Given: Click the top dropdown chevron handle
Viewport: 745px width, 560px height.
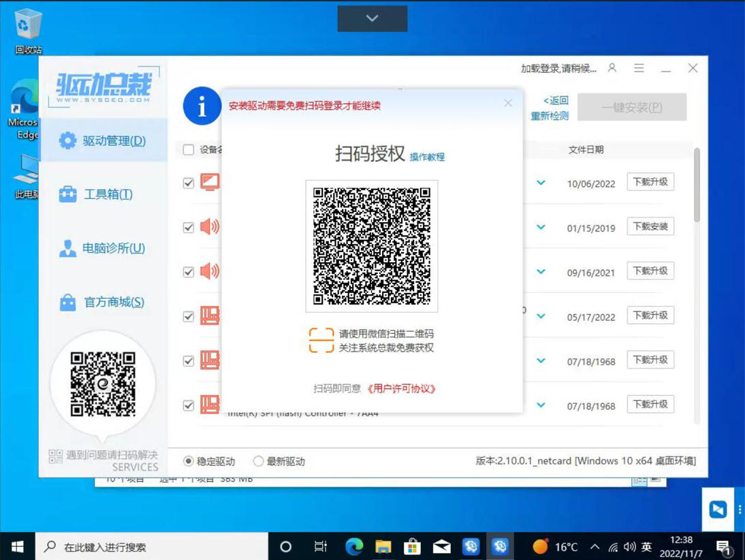Looking at the screenshot, I should [372, 18].
